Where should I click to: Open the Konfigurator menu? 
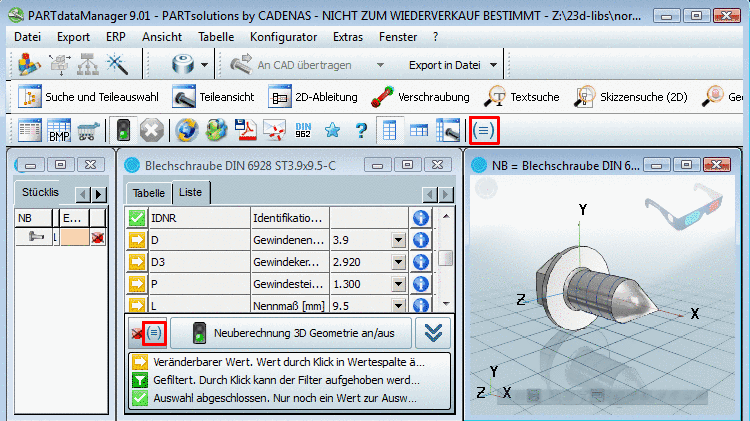283,37
